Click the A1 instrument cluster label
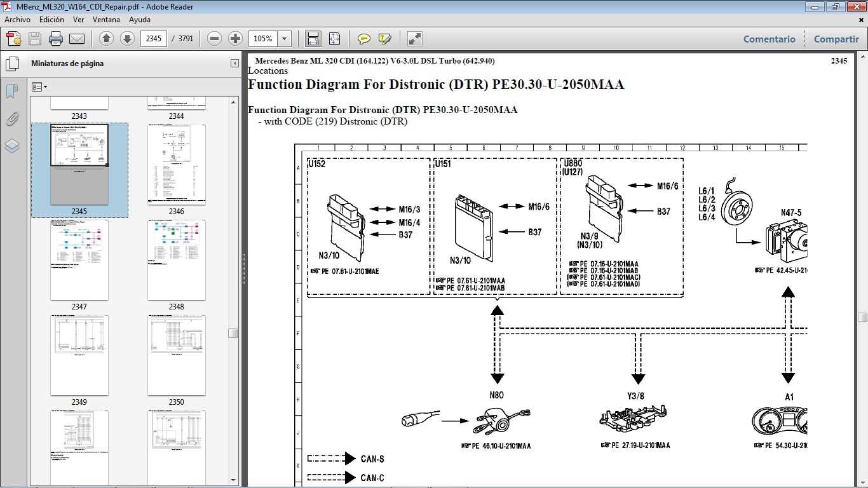Screen dimensions: 868x488 [789, 397]
